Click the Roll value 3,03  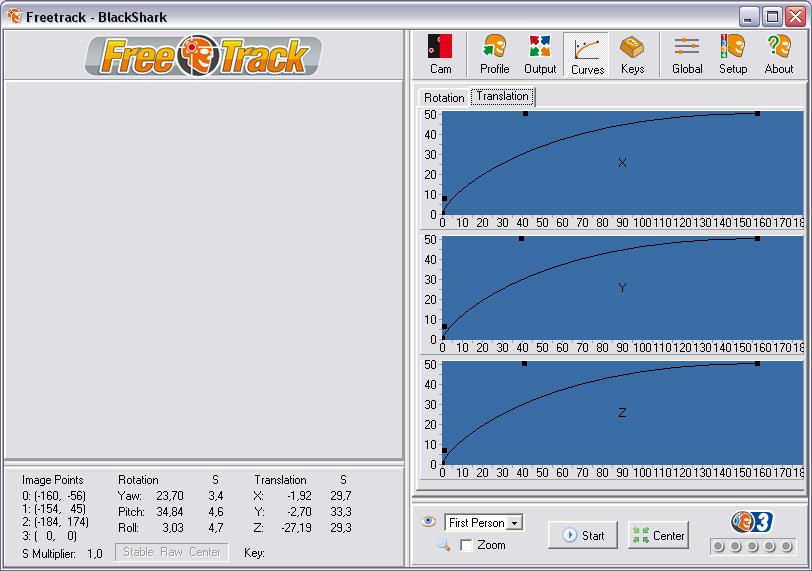point(173,528)
